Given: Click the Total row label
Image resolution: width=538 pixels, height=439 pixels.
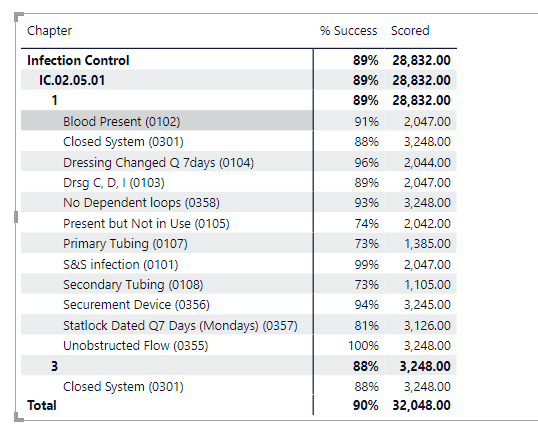Looking at the screenshot, I should coord(42,405).
